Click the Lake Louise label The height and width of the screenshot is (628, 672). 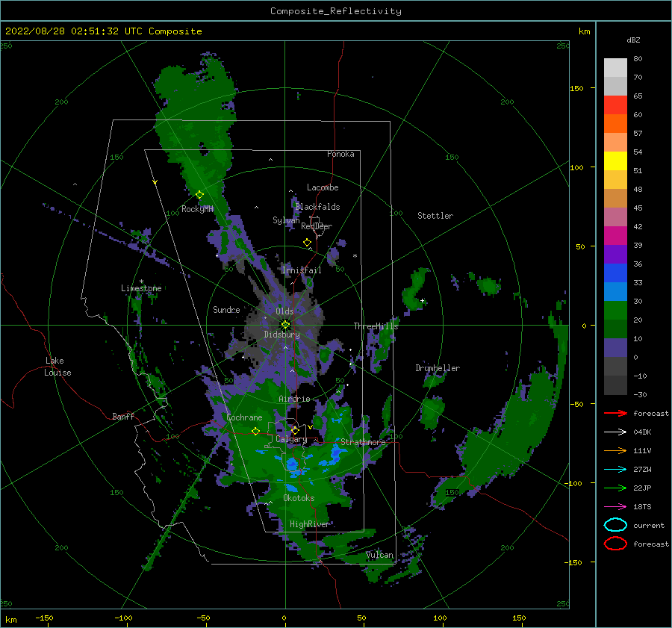(57, 367)
